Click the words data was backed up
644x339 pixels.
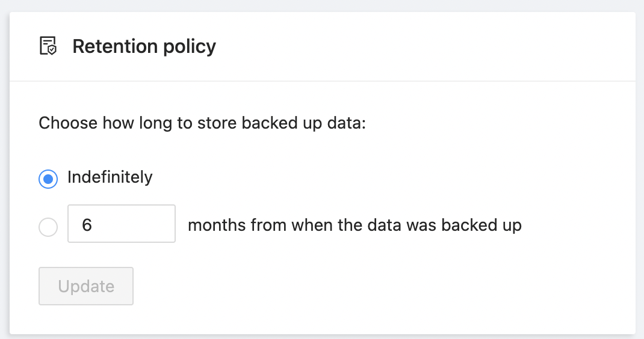[x=447, y=225]
